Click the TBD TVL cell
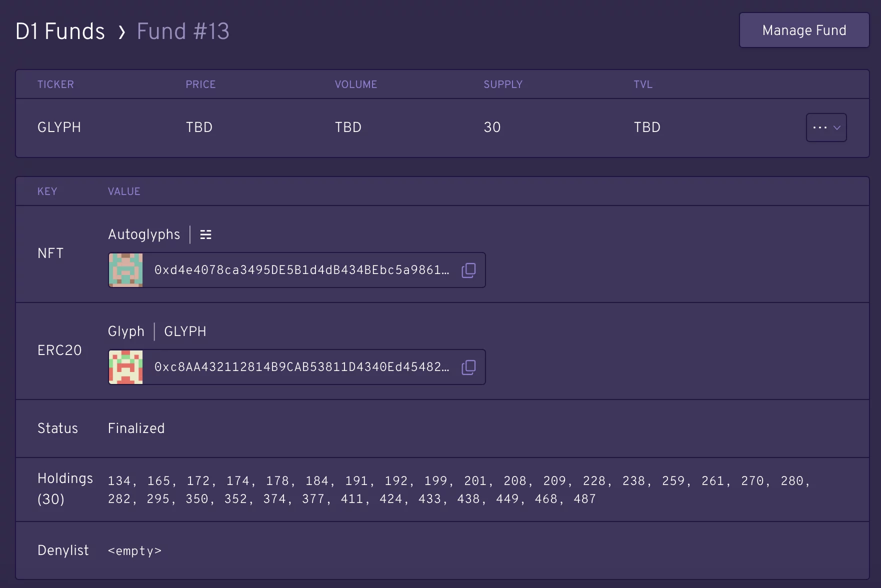 647,127
